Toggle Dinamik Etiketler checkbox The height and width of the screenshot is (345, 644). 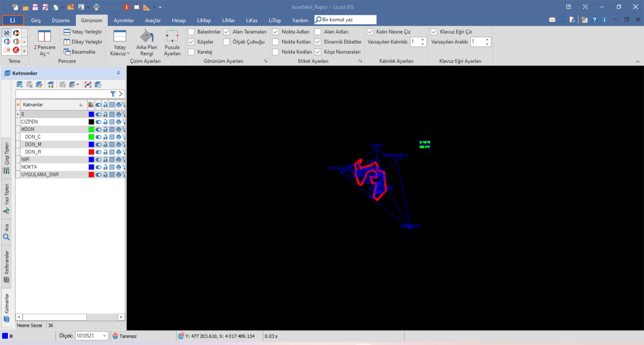pos(318,42)
